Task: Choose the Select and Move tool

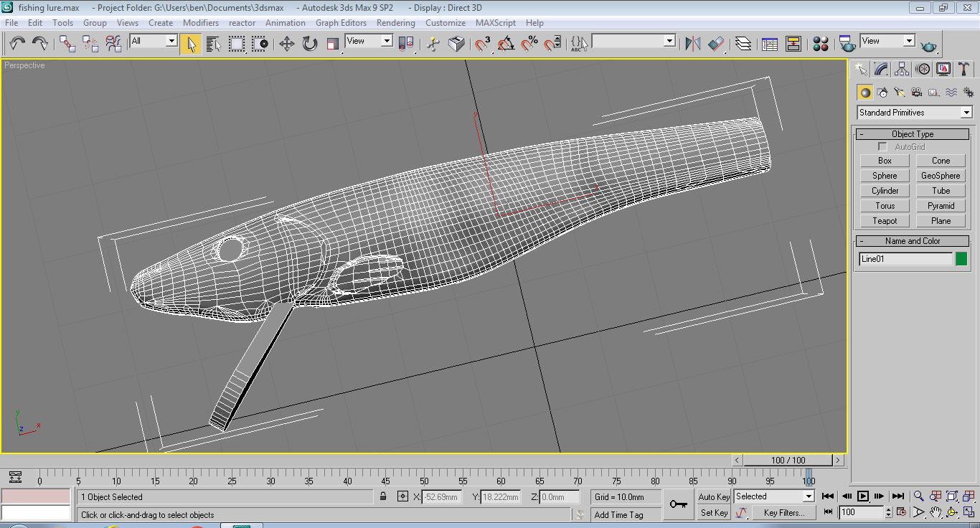Action: click(287, 44)
